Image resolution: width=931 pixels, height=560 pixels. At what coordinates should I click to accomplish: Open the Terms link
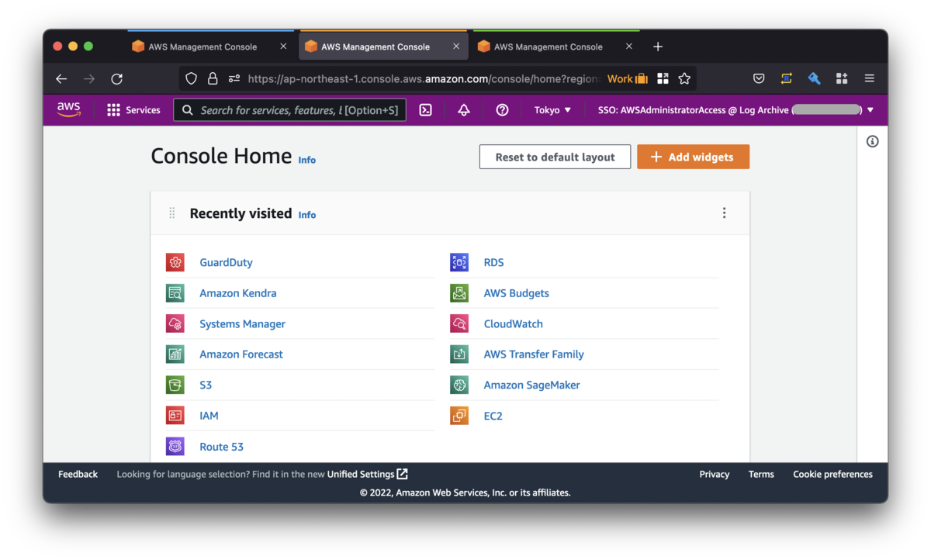[761, 474]
